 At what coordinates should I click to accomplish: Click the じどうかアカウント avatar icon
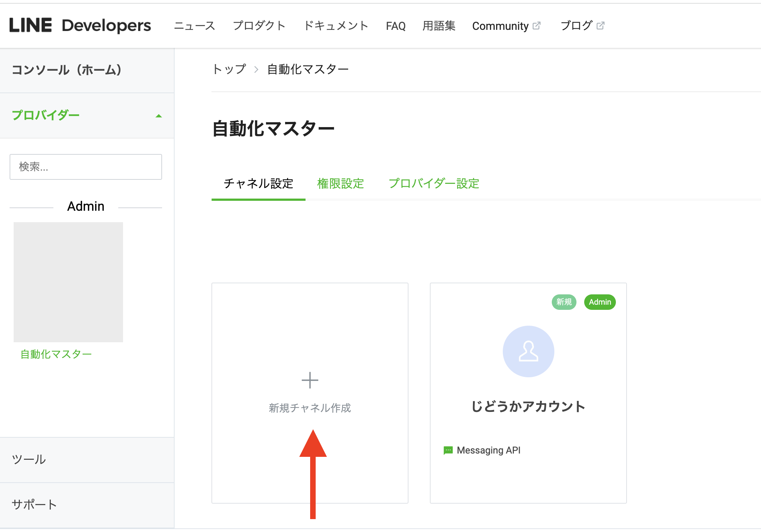(x=528, y=351)
